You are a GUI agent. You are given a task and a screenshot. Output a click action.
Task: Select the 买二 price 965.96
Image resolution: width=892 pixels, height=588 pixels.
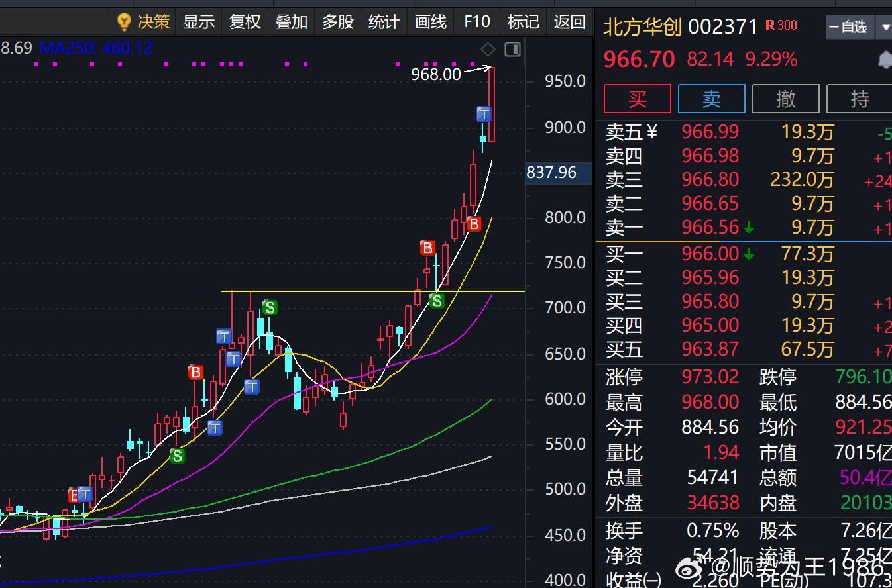coord(710,277)
